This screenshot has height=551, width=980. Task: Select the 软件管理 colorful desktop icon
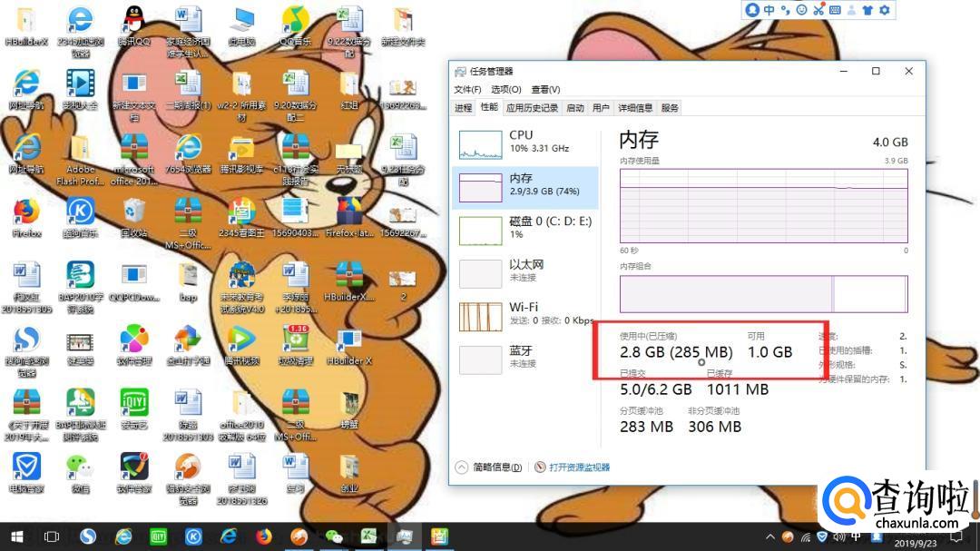coord(133,346)
